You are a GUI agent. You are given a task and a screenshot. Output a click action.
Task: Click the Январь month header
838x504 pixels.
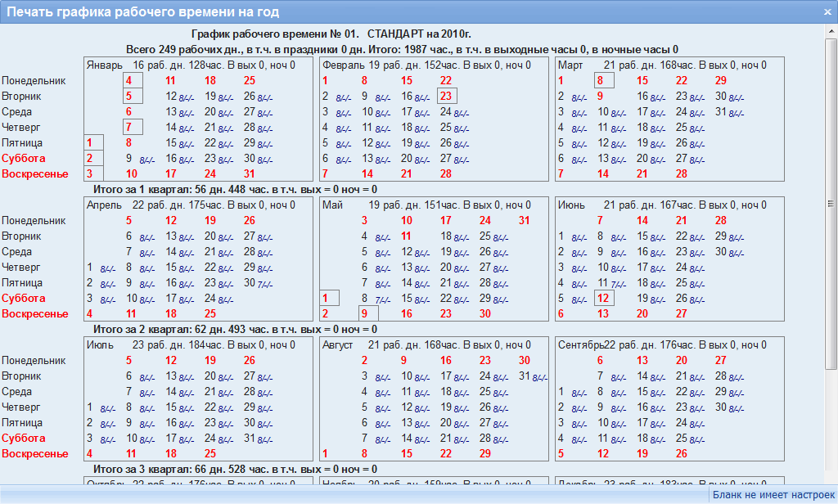click(105, 65)
